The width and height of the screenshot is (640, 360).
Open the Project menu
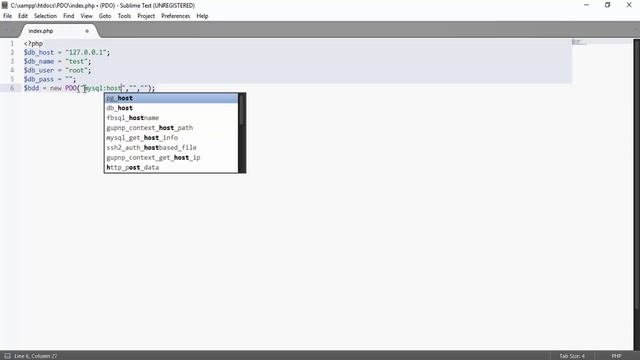pos(146,16)
